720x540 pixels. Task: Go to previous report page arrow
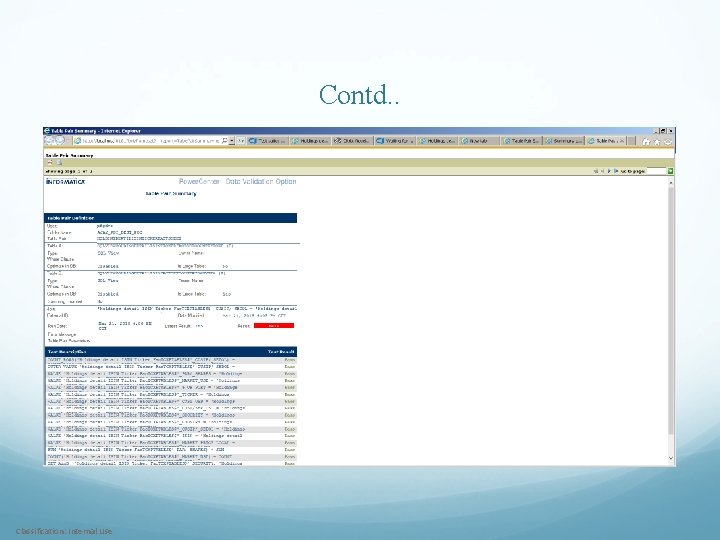[602, 171]
